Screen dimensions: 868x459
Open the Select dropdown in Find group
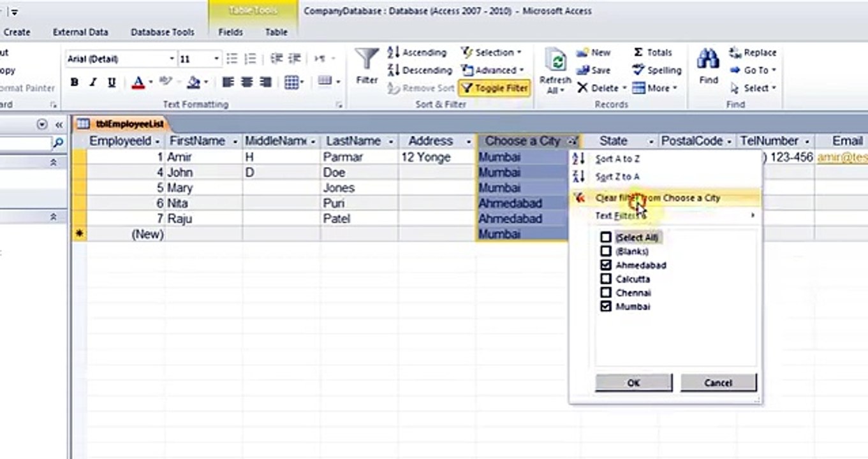(753, 88)
